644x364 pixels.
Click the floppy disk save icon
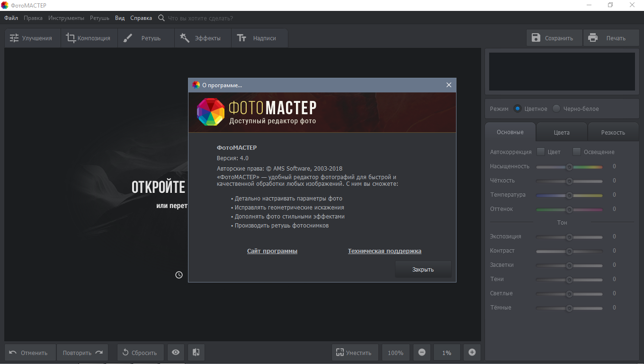pos(536,38)
